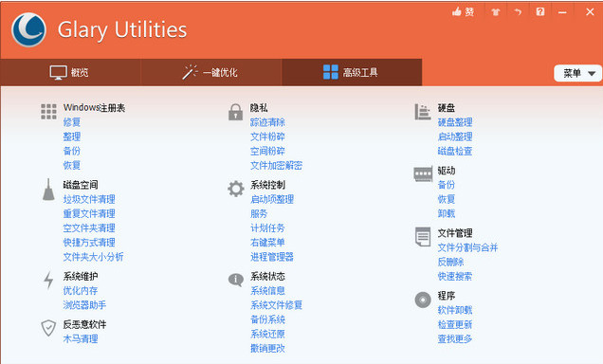Click the Windows注册表 grid icon

[x=49, y=112]
